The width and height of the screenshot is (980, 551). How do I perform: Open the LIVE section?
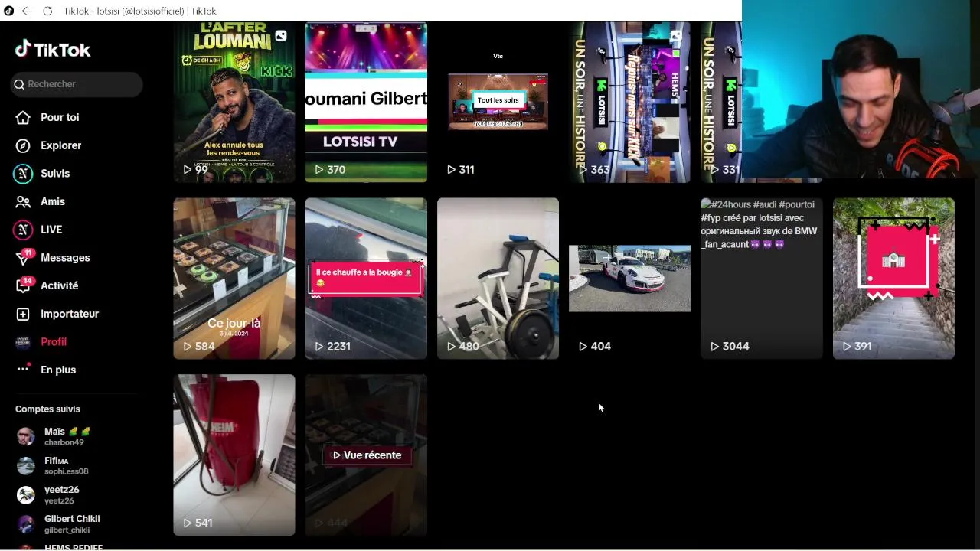click(x=51, y=230)
